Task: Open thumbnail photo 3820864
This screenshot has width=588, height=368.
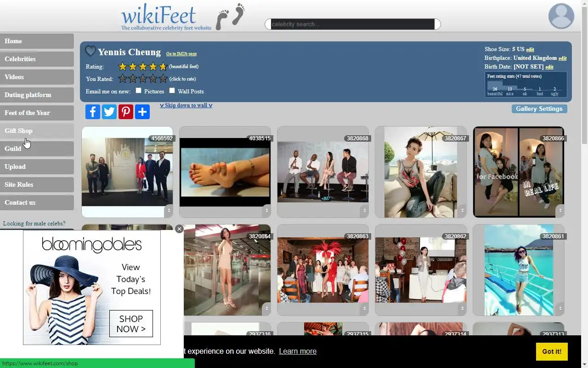Action: pos(225,270)
